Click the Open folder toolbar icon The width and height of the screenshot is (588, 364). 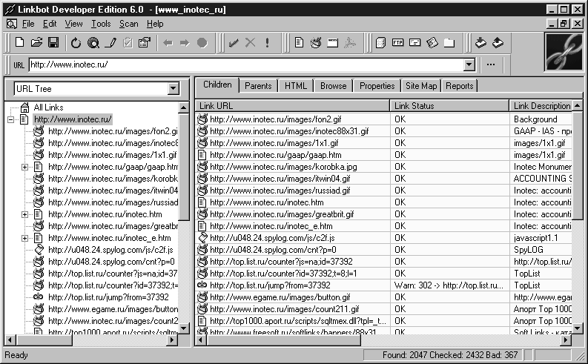[36, 42]
